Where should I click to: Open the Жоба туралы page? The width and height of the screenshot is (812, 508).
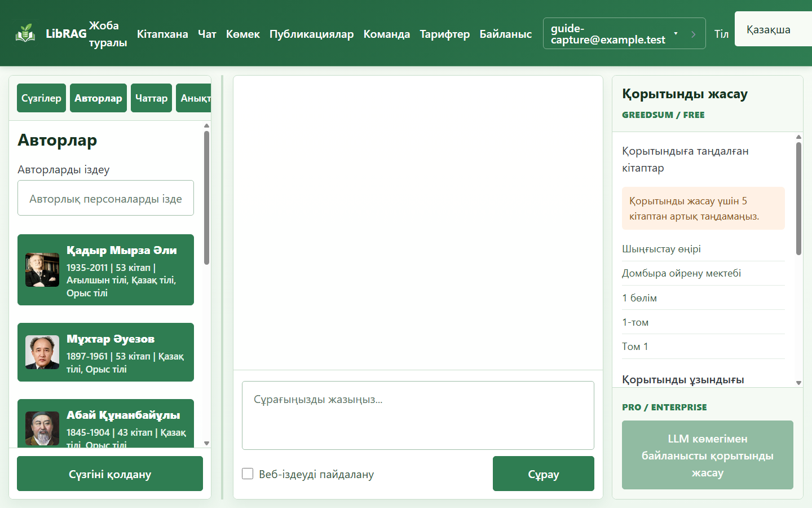[108, 34]
